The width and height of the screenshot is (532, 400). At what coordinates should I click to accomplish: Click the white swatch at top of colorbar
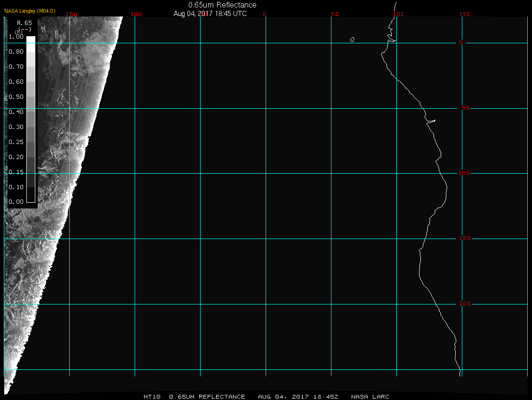coord(31,40)
